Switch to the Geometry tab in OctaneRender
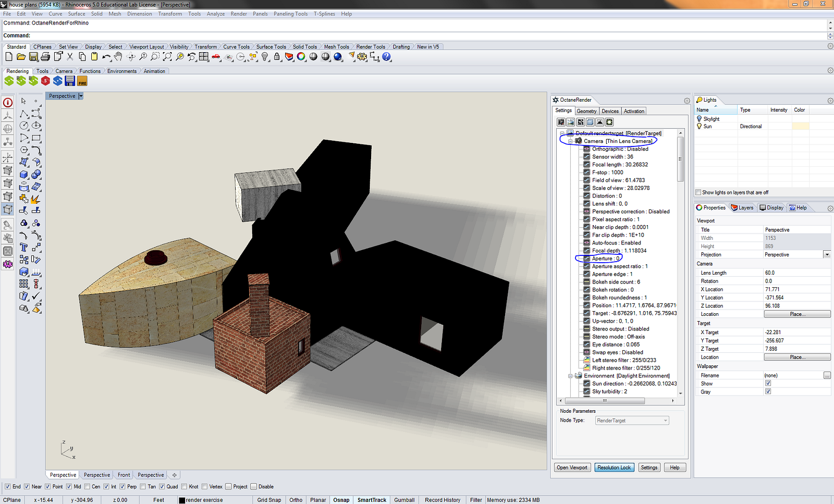Image resolution: width=834 pixels, height=504 pixels. [586, 111]
